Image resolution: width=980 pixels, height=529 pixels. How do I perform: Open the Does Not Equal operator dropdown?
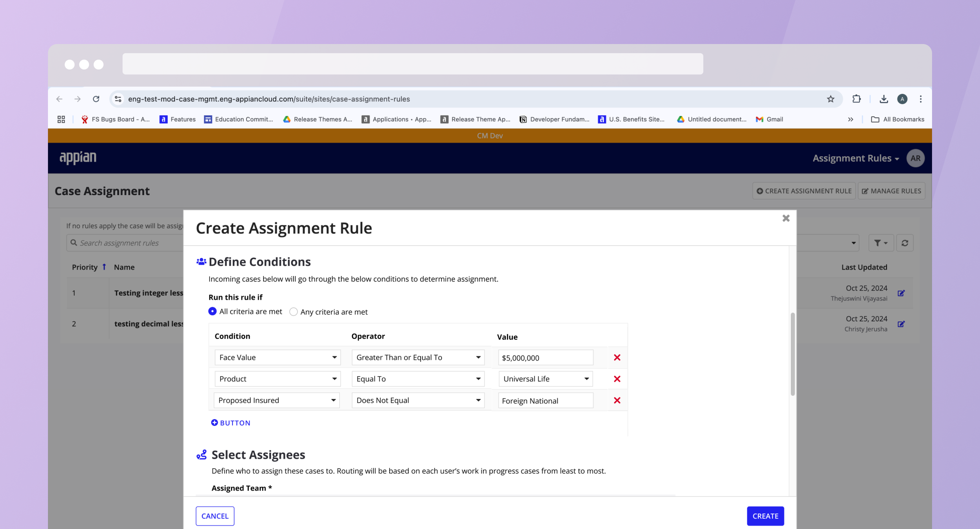(418, 400)
